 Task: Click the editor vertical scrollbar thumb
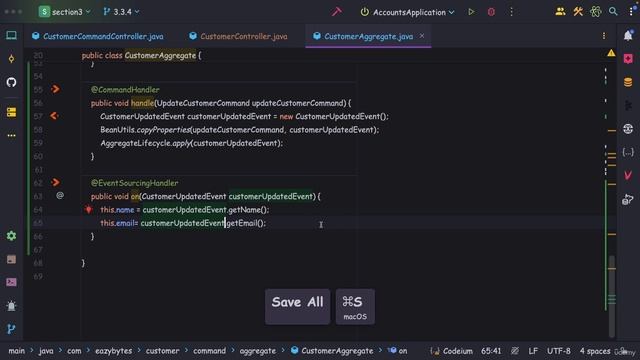[x=611, y=296]
